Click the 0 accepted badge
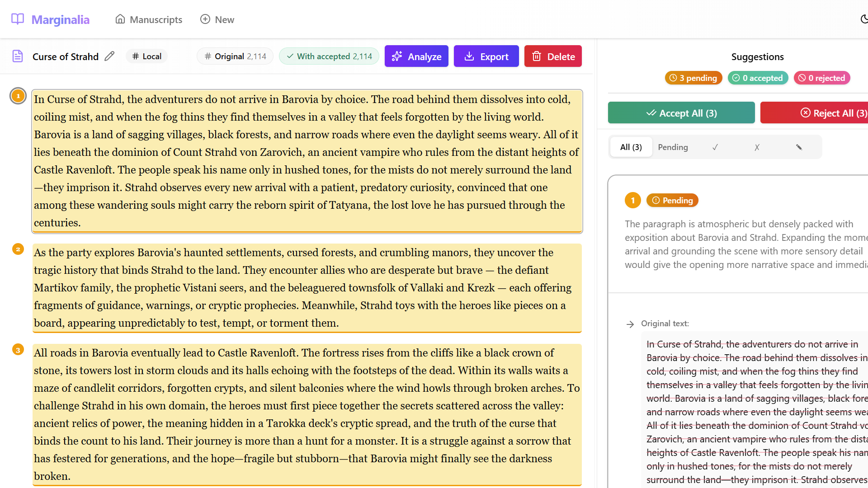Image resolution: width=868 pixels, height=488 pixels. point(758,78)
